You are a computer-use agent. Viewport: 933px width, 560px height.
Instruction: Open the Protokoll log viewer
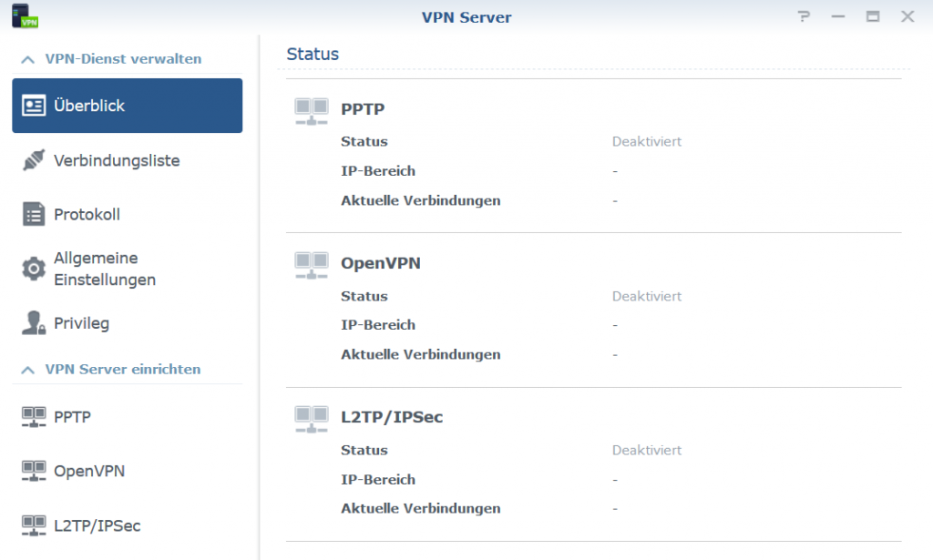click(x=34, y=214)
